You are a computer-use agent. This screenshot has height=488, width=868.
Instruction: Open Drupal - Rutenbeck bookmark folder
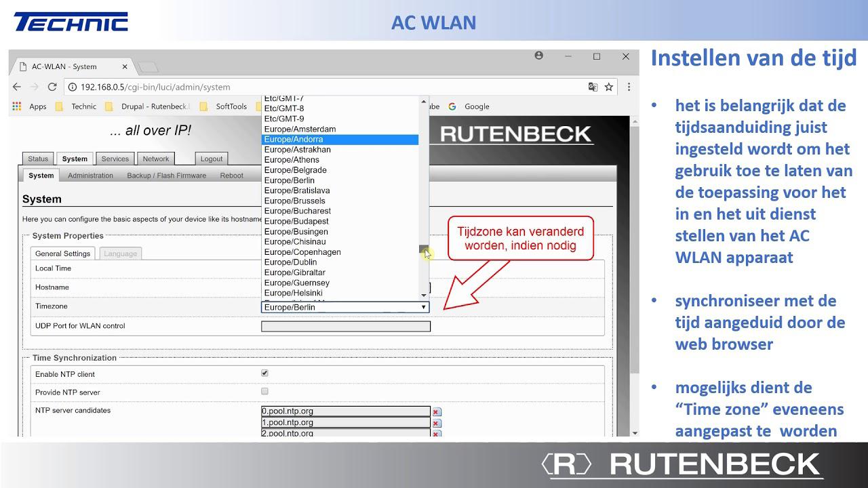pyautogui.click(x=149, y=106)
